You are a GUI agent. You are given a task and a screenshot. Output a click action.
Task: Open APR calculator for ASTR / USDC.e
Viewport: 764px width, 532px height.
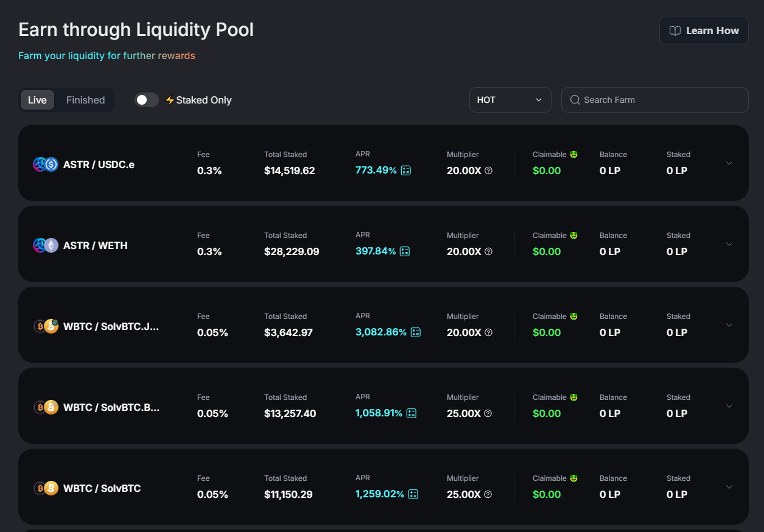406,170
